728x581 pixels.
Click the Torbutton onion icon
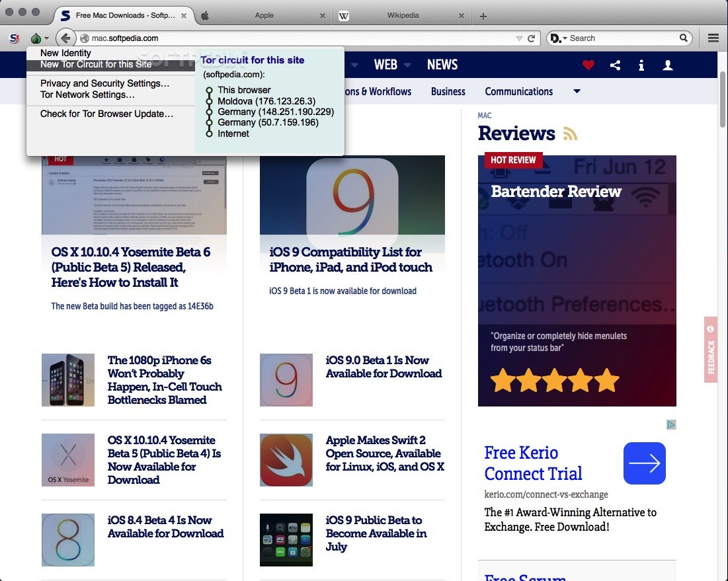36,38
